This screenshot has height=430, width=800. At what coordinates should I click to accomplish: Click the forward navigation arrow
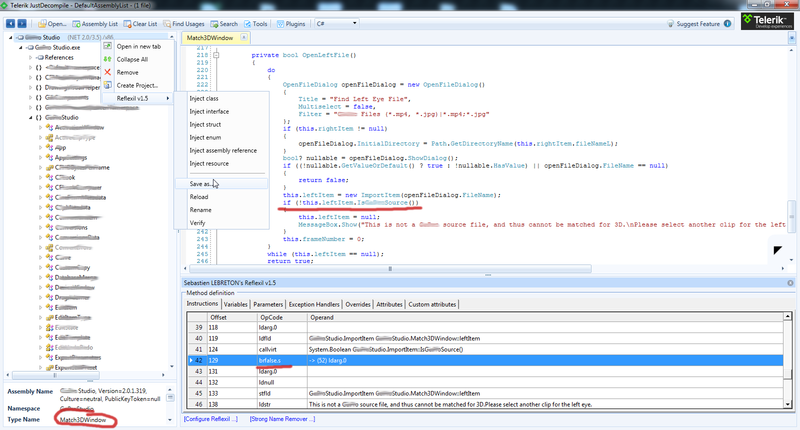(x=24, y=23)
